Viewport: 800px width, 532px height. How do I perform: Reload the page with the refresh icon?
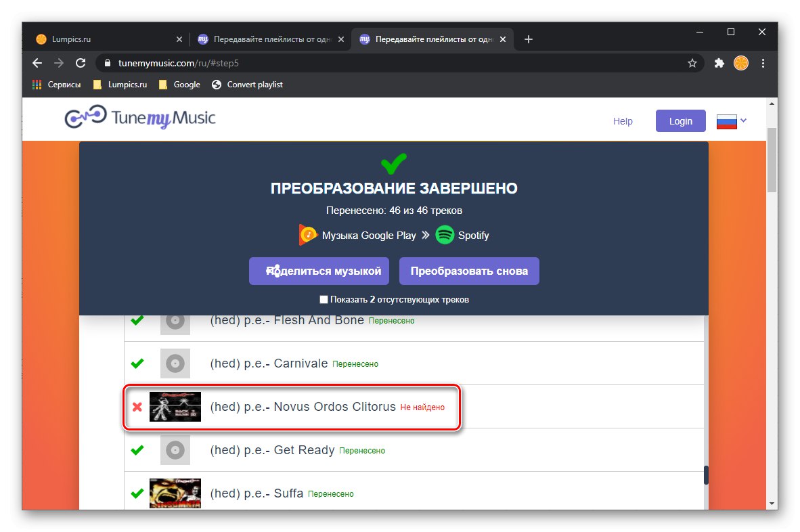click(81, 63)
